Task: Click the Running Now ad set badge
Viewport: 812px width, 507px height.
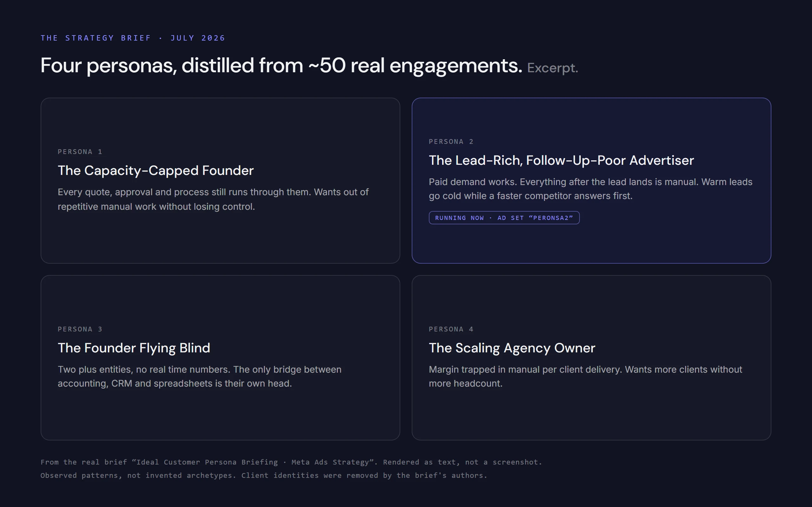Action: (x=504, y=218)
